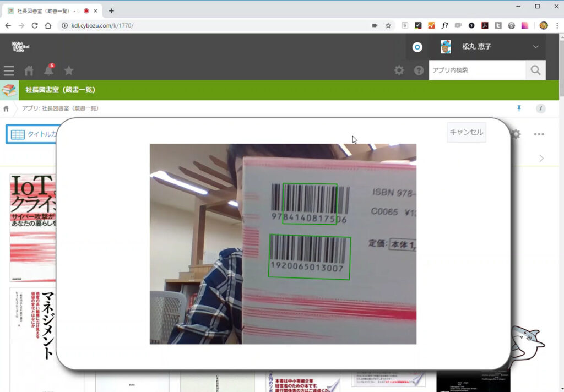This screenshot has height=392, width=564.
Task: Click the shark mascot
Action: [528, 344]
